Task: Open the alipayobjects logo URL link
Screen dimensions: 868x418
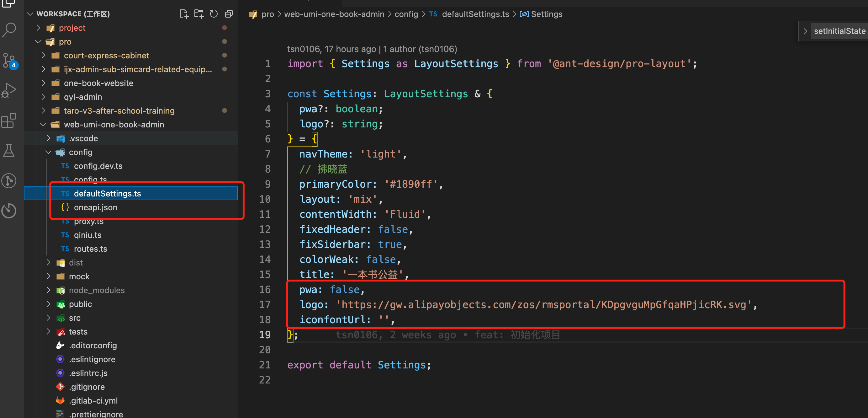Action: click(543, 305)
